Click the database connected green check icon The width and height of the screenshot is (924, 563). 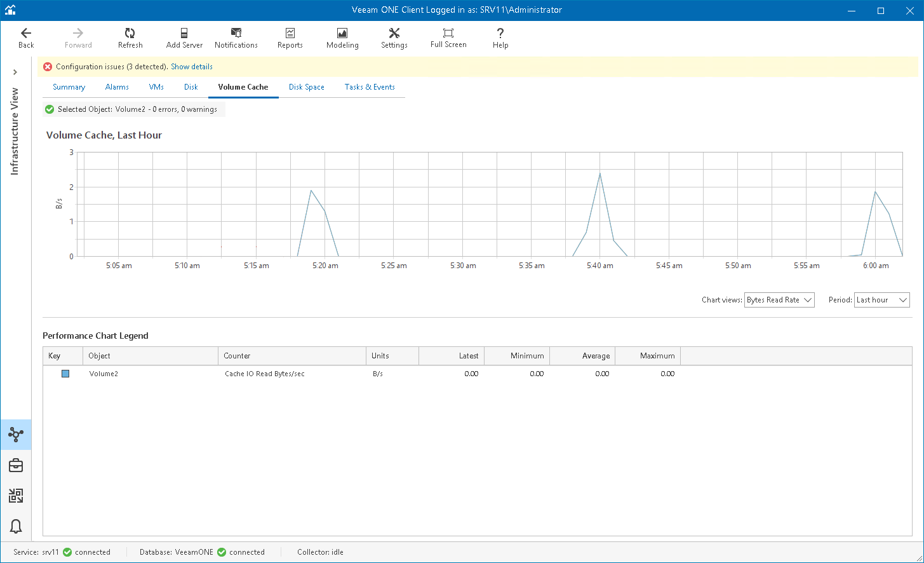point(222,552)
